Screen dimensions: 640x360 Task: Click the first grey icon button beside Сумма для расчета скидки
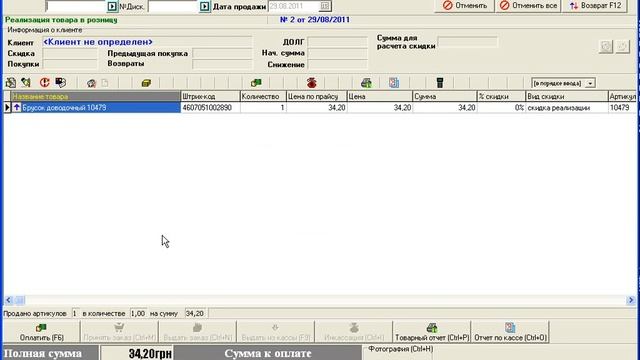(x=606, y=47)
